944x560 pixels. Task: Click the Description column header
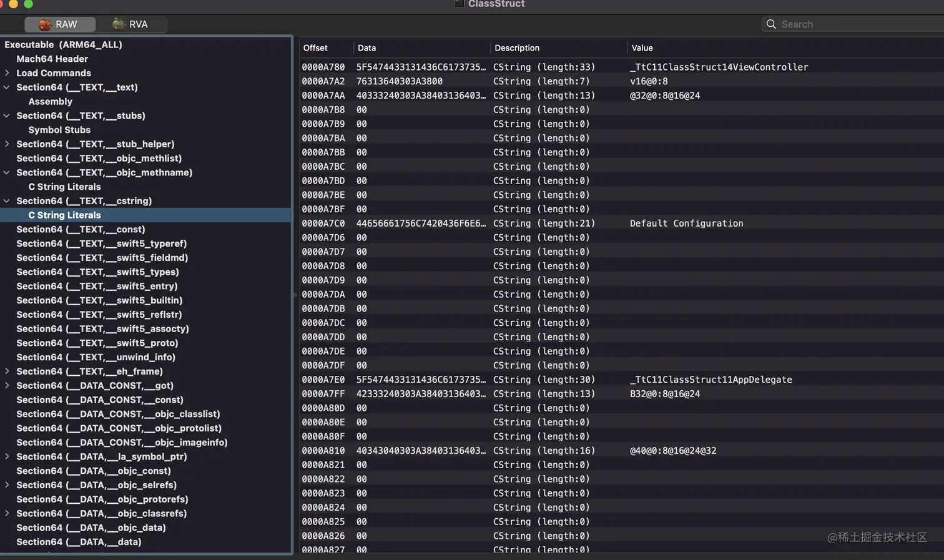point(517,48)
